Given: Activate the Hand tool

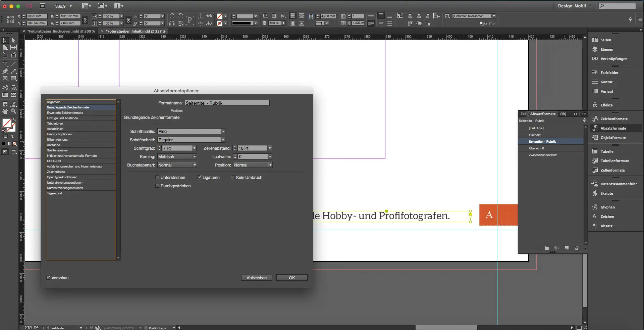Looking at the screenshot, I should [5, 111].
